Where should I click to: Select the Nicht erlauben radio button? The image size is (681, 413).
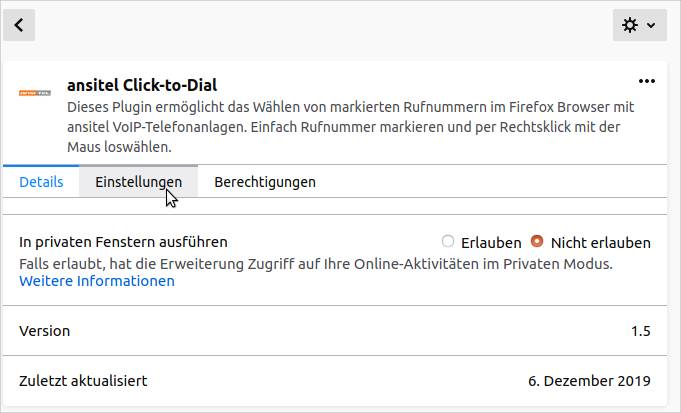click(x=537, y=241)
